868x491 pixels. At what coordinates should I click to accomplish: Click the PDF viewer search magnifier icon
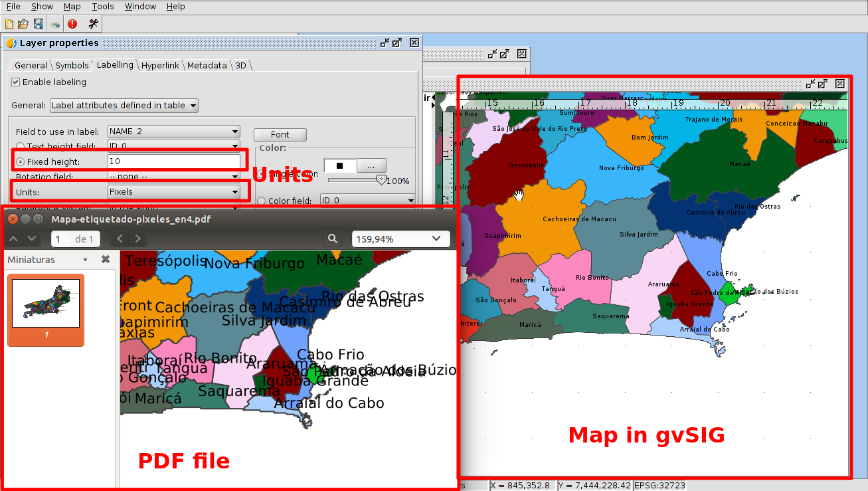(332, 239)
